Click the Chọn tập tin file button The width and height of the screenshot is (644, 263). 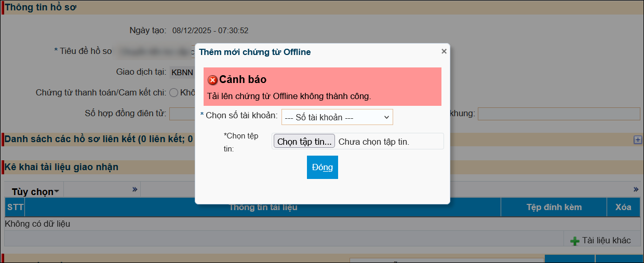[304, 142]
